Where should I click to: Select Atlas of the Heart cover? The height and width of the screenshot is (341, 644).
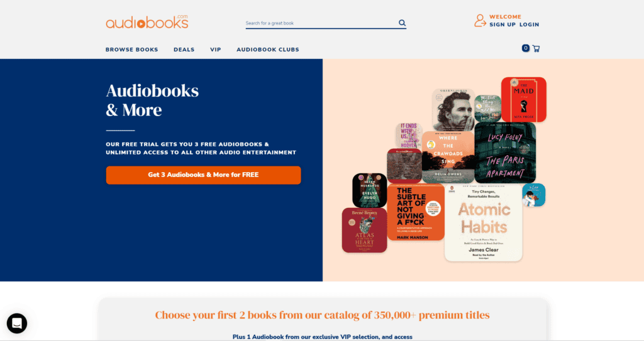364,230
